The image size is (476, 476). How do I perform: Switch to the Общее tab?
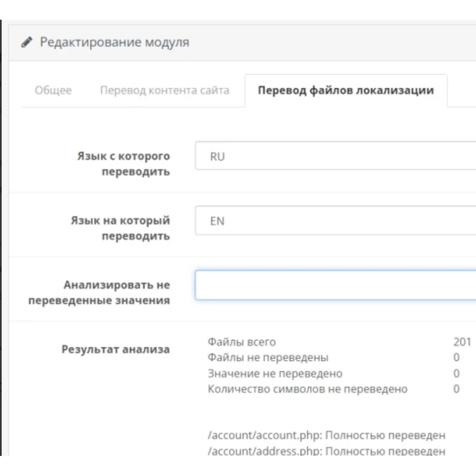click(x=53, y=90)
